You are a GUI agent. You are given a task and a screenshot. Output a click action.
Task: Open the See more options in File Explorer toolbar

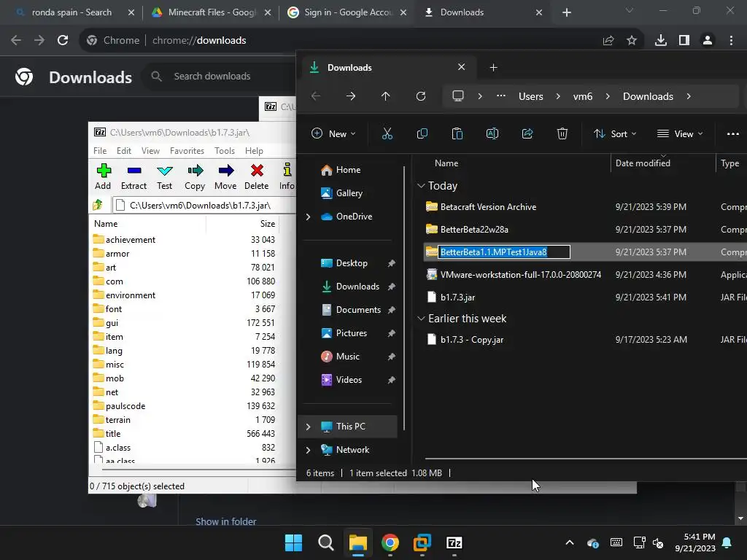click(732, 134)
